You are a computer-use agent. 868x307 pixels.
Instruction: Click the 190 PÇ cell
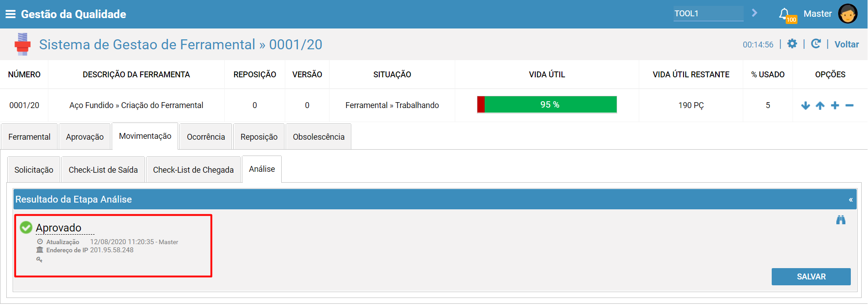pyautogui.click(x=691, y=105)
